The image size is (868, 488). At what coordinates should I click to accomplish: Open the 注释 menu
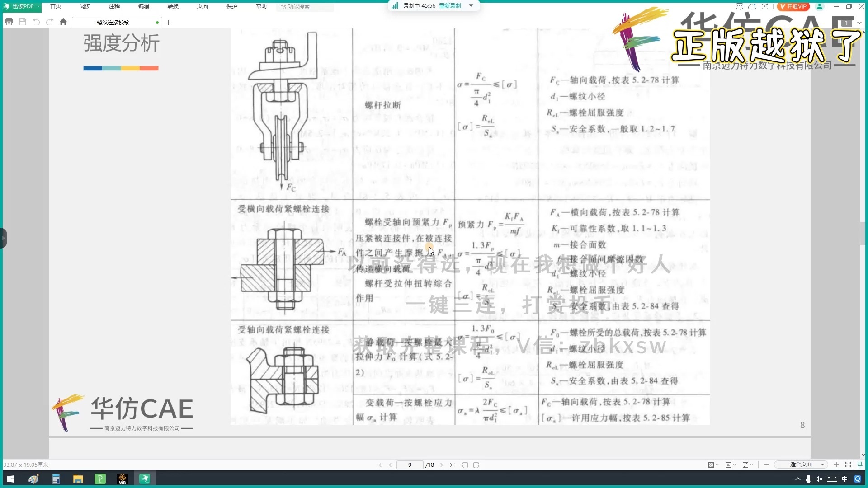click(x=114, y=6)
